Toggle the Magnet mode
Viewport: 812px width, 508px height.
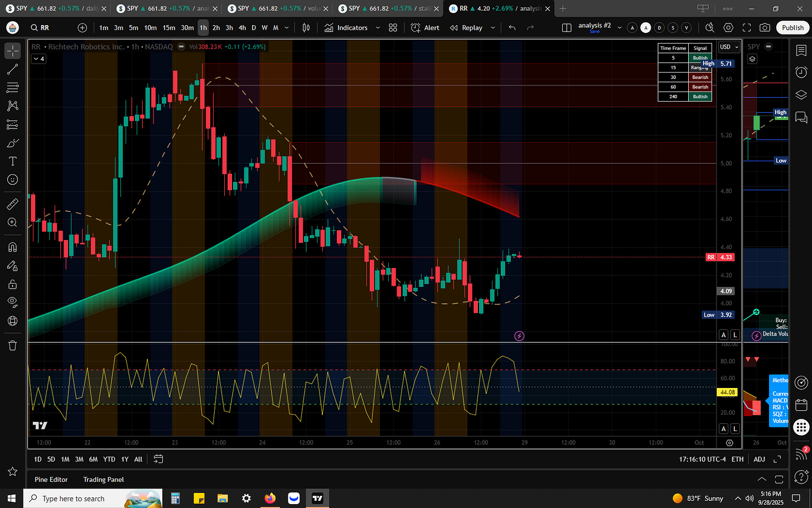click(12, 247)
